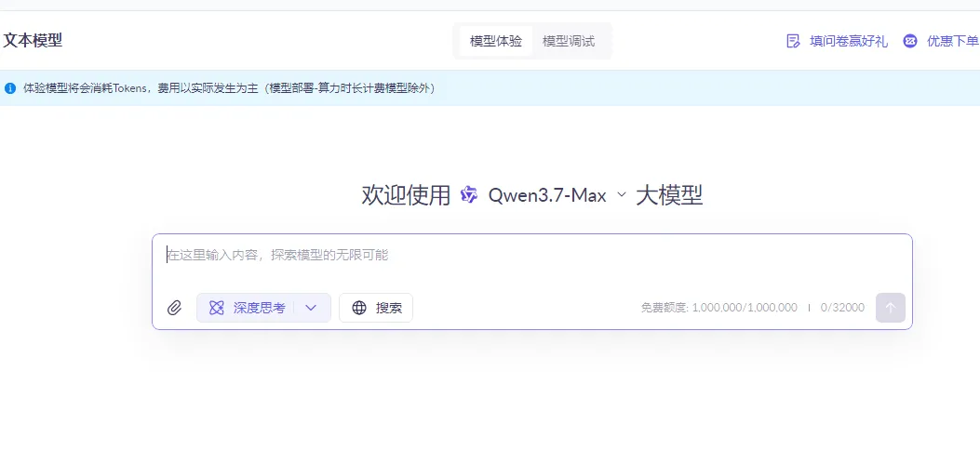Click the discount coupon icon
Viewport: 980px width, 463px height.
(910, 41)
